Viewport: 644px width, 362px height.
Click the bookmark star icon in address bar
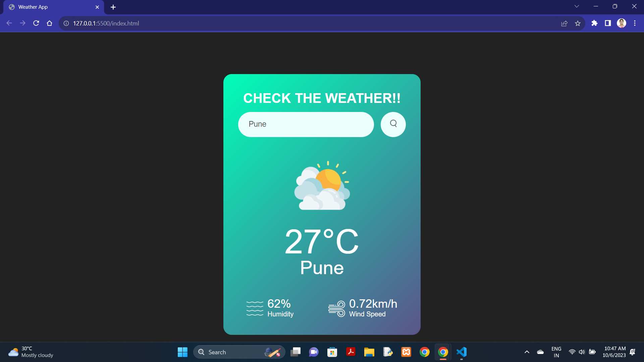[578, 23]
